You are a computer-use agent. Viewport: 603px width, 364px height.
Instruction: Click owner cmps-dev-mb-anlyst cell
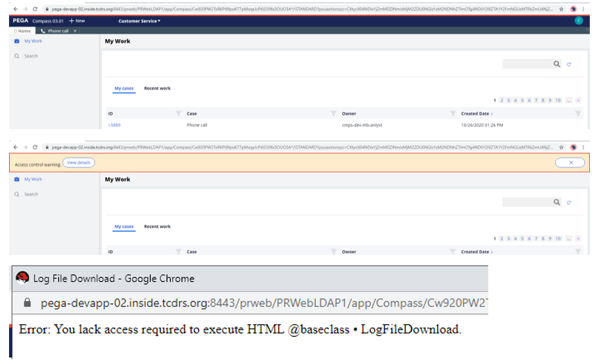[x=362, y=125]
